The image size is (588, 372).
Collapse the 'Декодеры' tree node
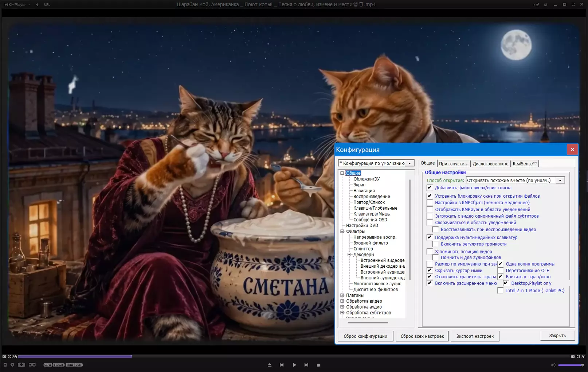pos(349,255)
